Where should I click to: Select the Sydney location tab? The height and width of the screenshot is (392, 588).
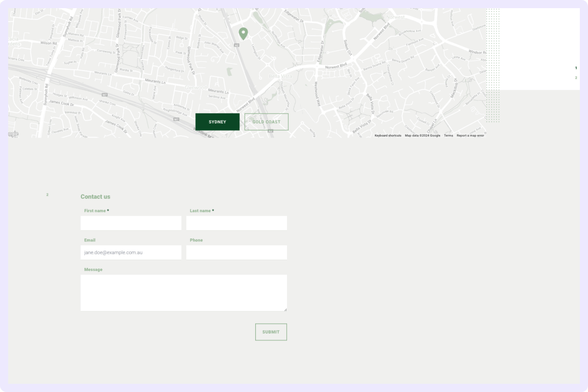point(217,122)
